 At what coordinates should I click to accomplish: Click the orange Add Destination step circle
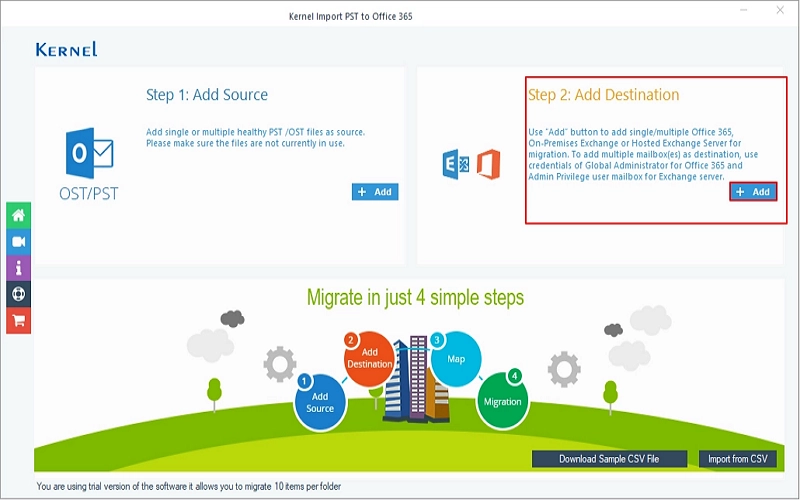pos(369,358)
